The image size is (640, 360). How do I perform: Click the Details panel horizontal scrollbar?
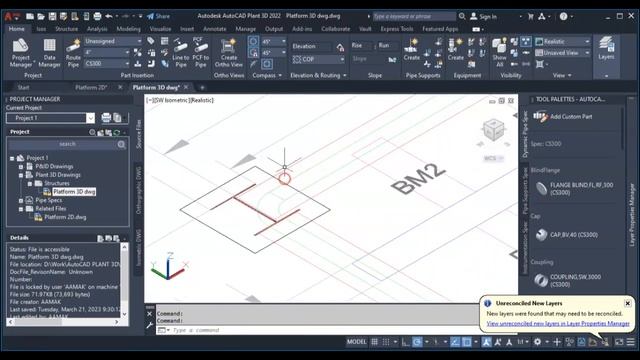point(63,322)
